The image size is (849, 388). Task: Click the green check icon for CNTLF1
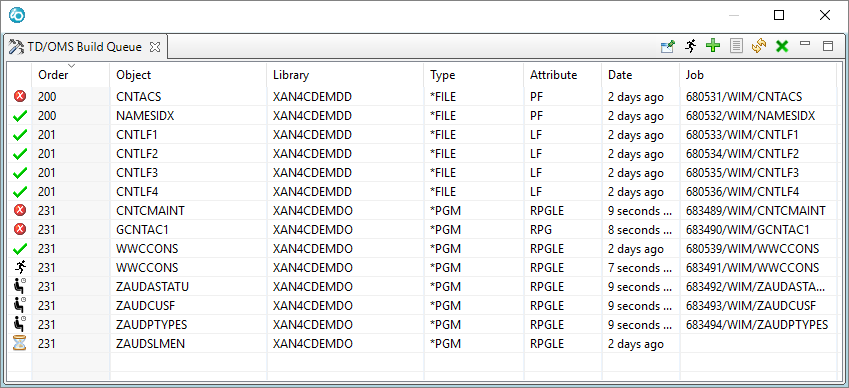click(x=20, y=135)
